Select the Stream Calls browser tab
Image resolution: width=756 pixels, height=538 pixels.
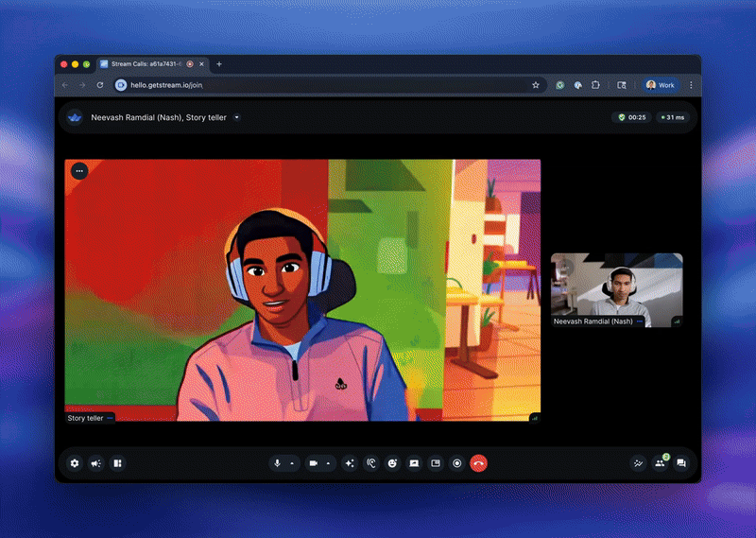(142, 63)
